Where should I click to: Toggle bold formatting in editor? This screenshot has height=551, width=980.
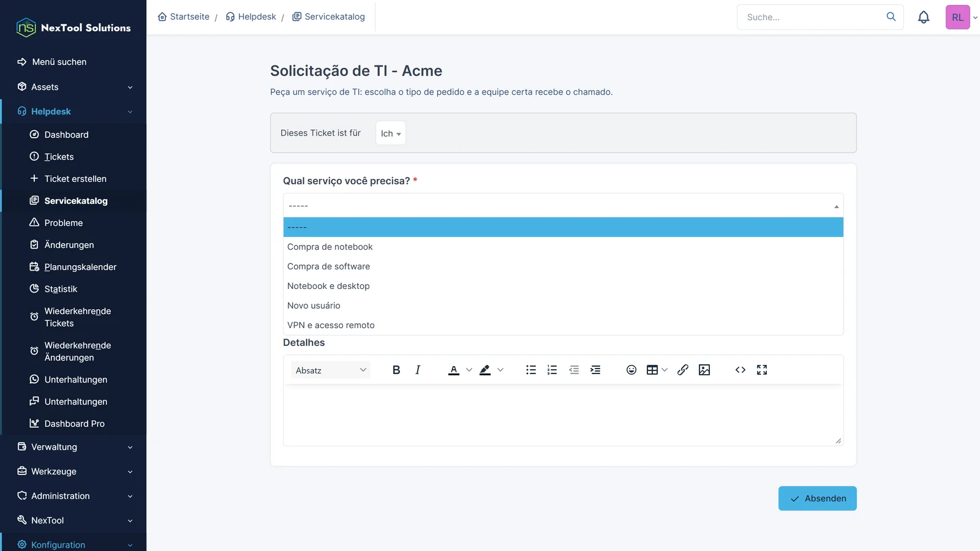396,370
